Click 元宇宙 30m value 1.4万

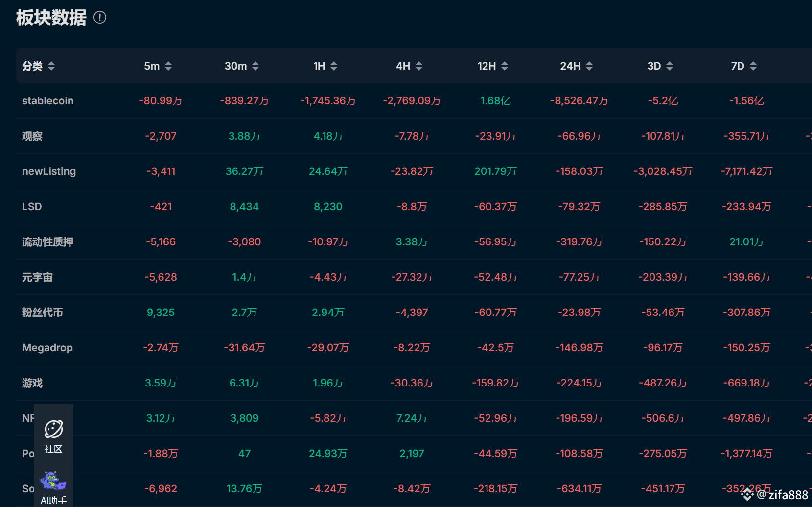tap(244, 277)
